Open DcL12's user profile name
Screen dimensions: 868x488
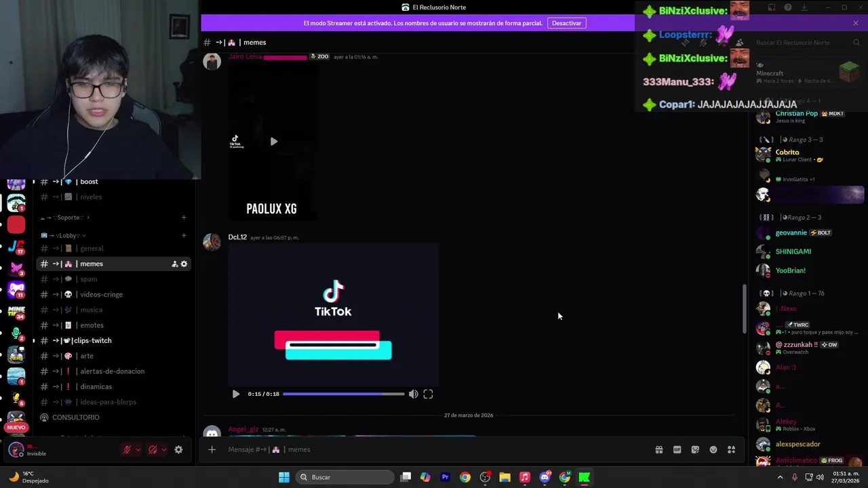[237, 237]
